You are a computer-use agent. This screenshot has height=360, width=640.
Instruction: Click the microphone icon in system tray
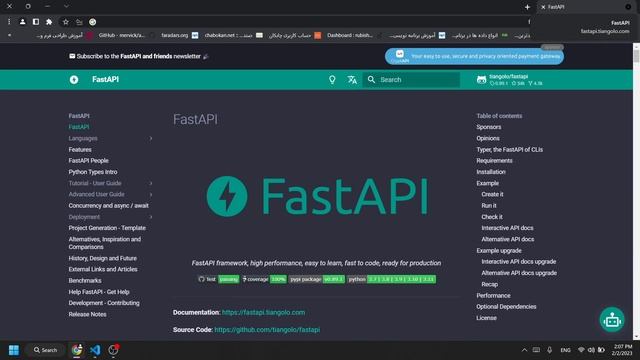(x=549, y=350)
